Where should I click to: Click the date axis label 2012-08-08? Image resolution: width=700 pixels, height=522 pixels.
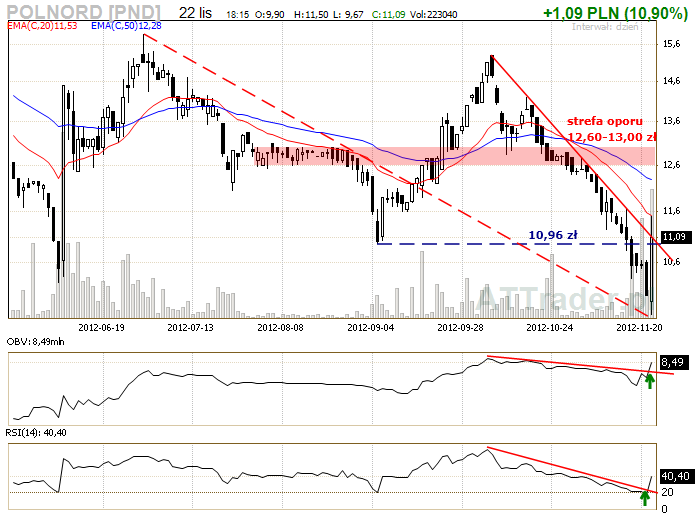pos(280,328)
